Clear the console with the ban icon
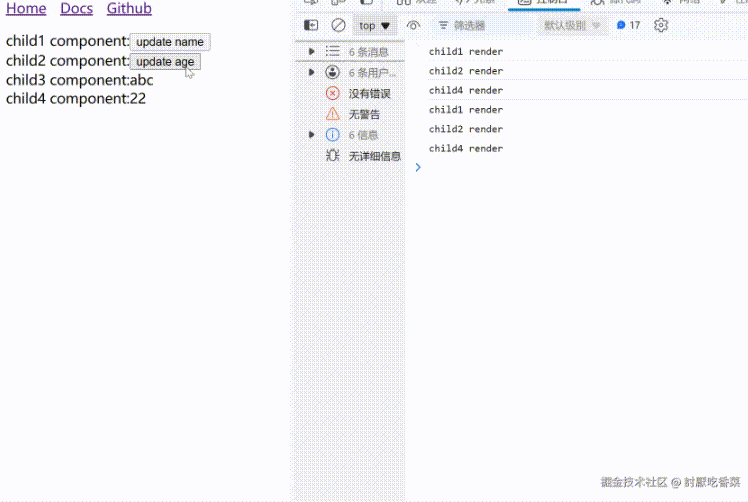748x502 pixels. [x=338, y=25]
